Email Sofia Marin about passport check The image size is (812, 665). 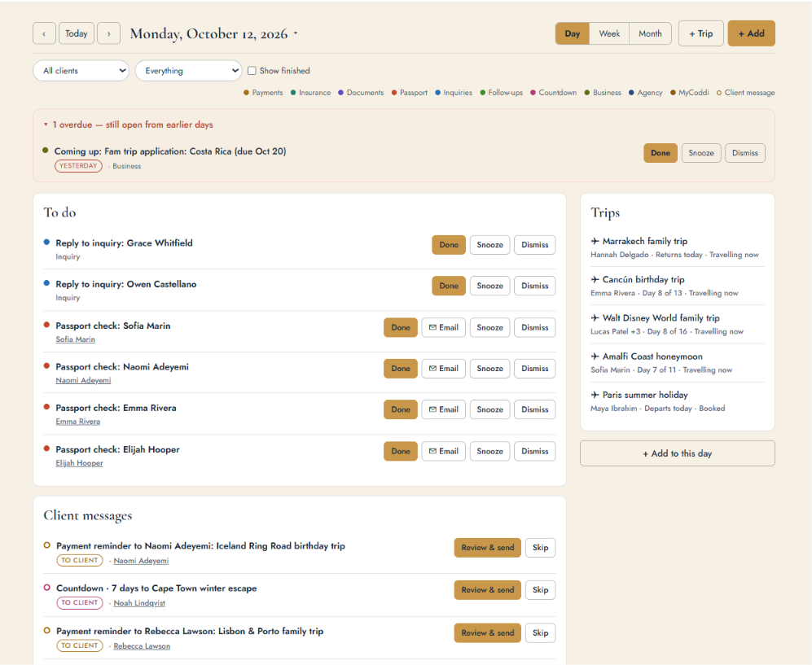pyautogui.click(x=444, y=327)
